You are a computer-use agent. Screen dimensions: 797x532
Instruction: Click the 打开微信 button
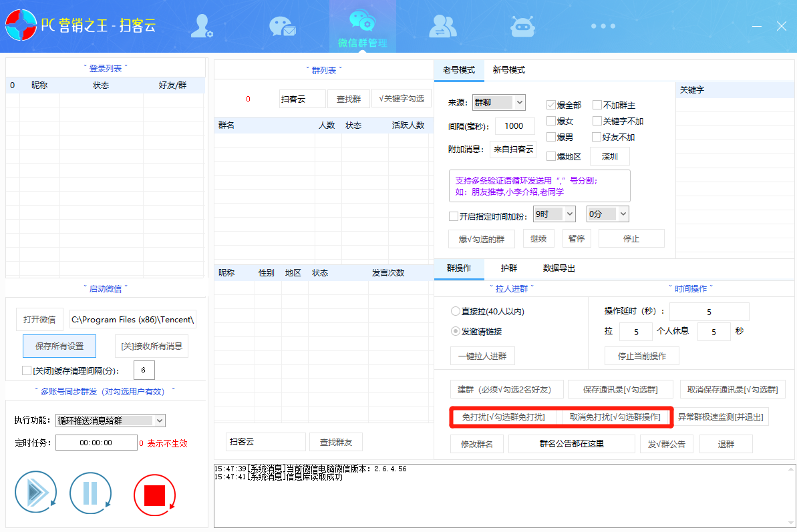(39, 319)
